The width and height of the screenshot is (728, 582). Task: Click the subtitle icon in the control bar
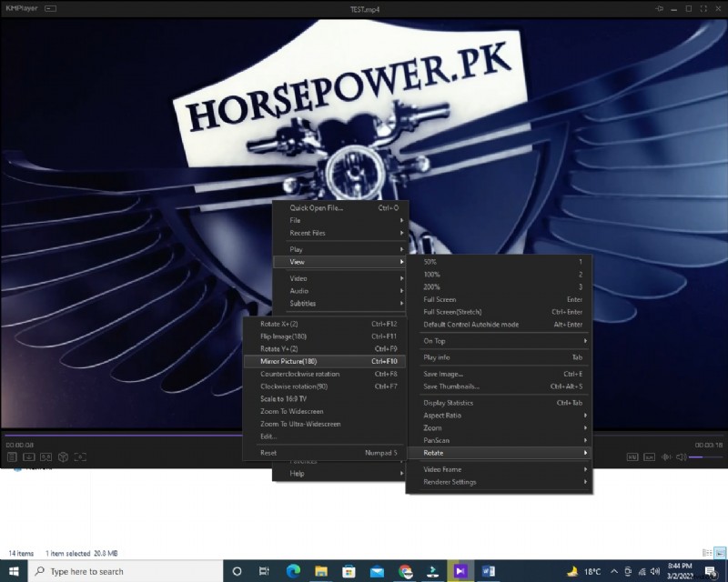45,457
